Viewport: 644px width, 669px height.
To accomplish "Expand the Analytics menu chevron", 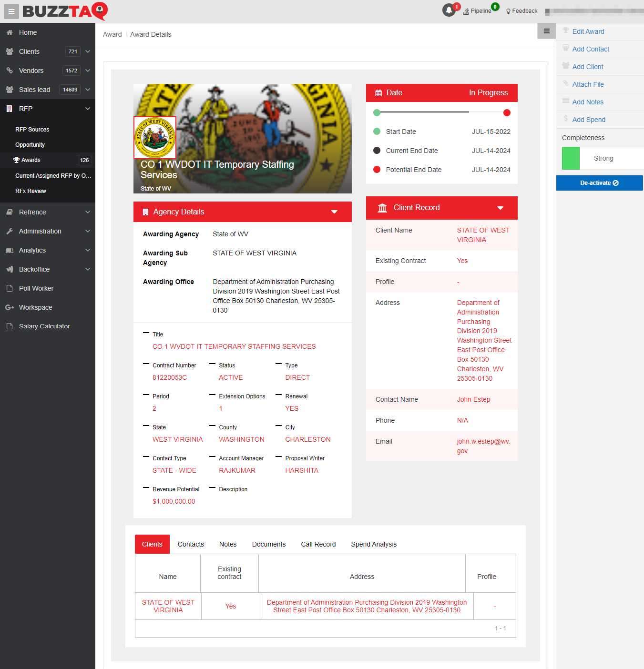I will (x=88, y=250).
